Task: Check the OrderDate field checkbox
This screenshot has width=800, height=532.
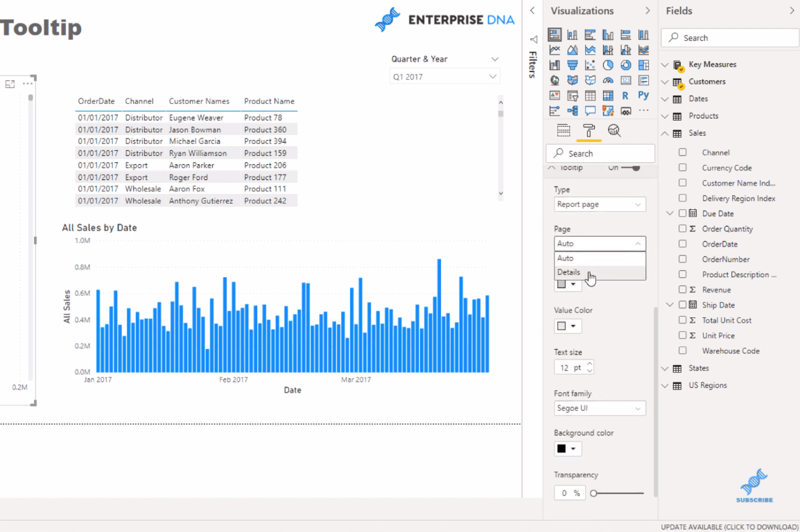Action: click(683, 244)
